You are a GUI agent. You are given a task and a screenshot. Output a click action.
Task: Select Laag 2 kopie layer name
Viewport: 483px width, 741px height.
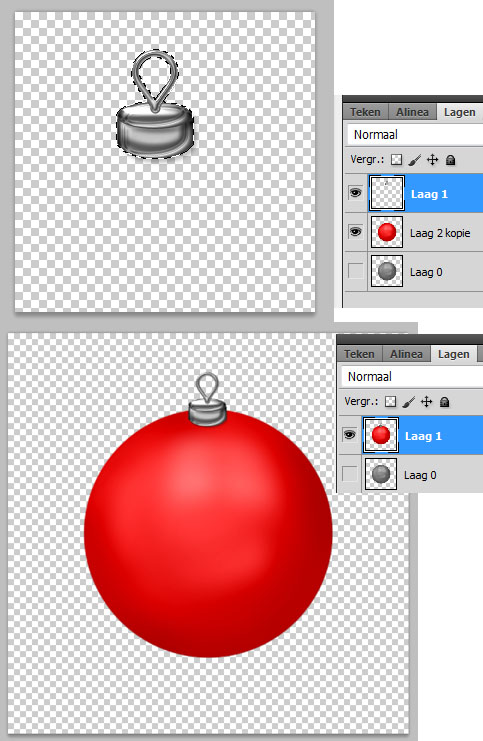click(440, 233)
